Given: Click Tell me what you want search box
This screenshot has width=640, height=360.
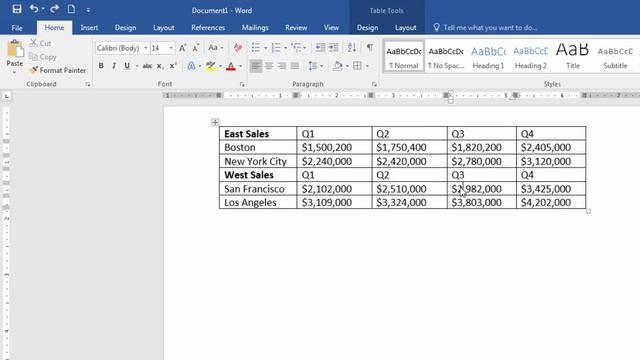Looking at the screenshot, I should coord(485,28).
